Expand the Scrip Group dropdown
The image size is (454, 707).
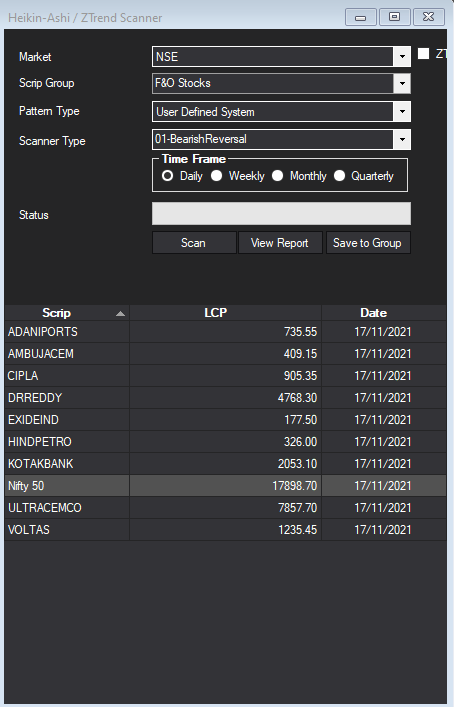pyautogui.click(x=402, y=83)
